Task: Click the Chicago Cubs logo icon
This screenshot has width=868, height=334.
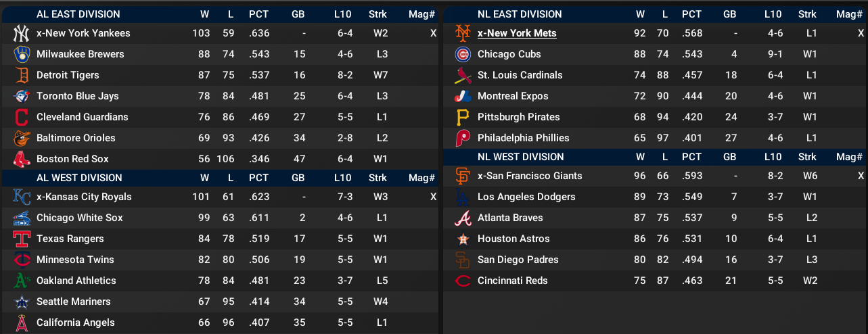Action: 463,54
